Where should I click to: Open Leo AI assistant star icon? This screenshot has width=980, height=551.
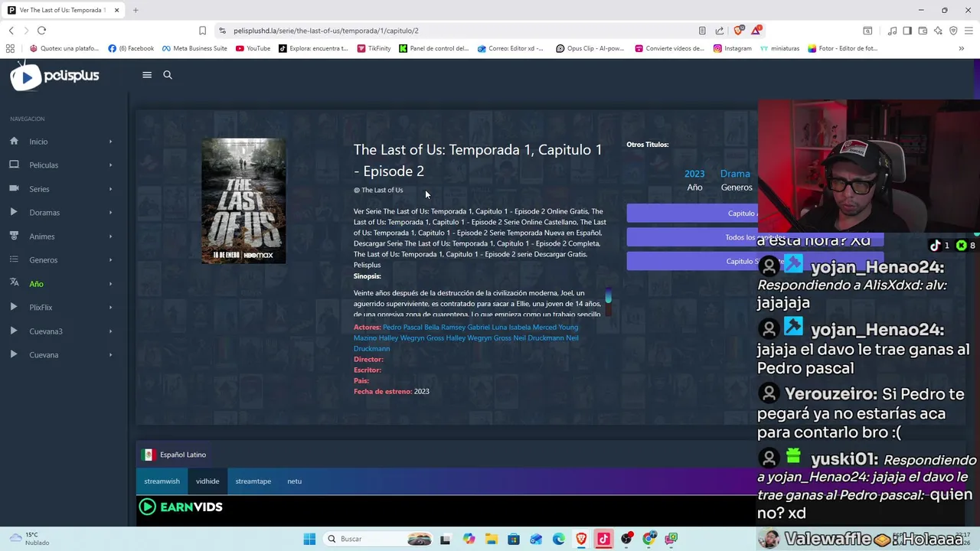938,31
